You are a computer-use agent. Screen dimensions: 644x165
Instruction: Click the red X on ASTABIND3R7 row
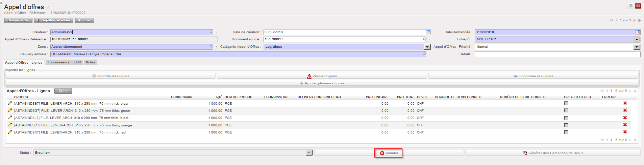(x=625, y=132)
